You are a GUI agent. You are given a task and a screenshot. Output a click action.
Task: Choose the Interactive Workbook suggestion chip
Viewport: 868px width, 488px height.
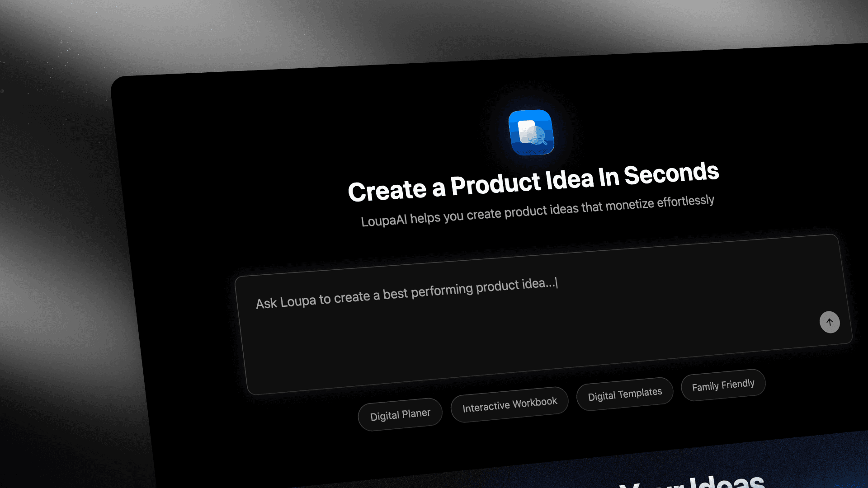coord(509,404)
